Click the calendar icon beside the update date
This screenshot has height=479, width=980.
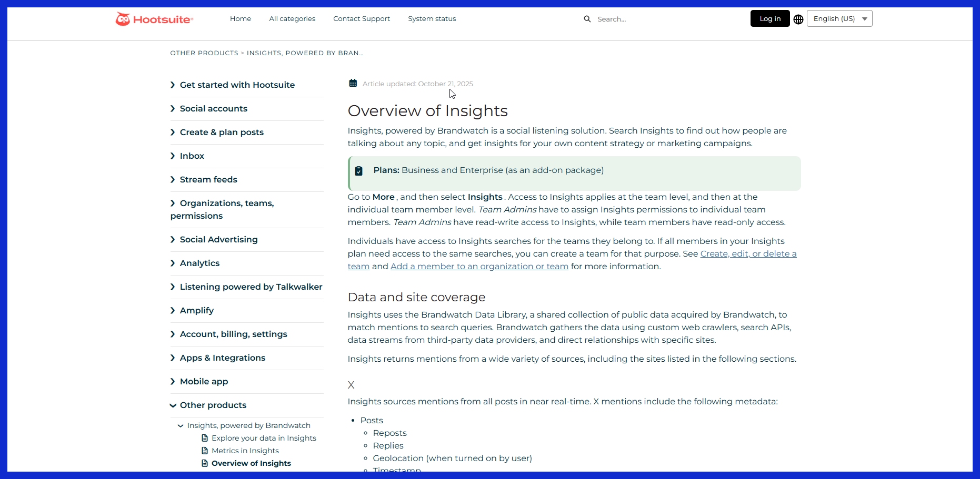coord(353,83)
